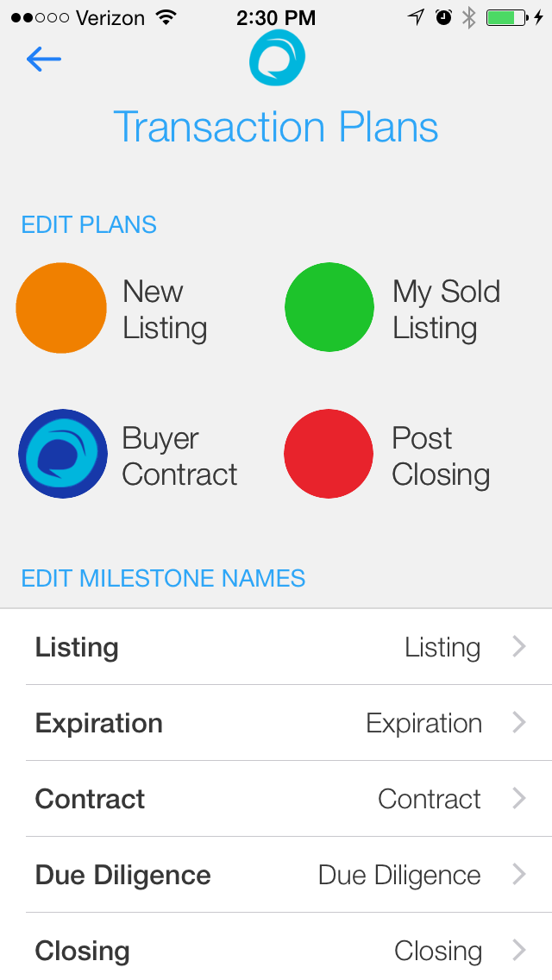Expand the Contract milestone chevron
The width and height of the screenshot is (552, 980).
[518, 799]
